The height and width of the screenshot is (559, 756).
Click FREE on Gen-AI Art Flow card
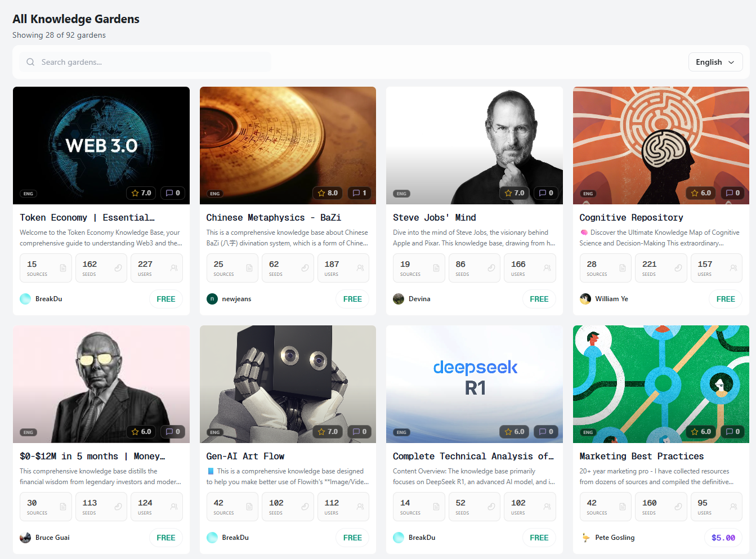pyautogui.click(x=353, y=538)
